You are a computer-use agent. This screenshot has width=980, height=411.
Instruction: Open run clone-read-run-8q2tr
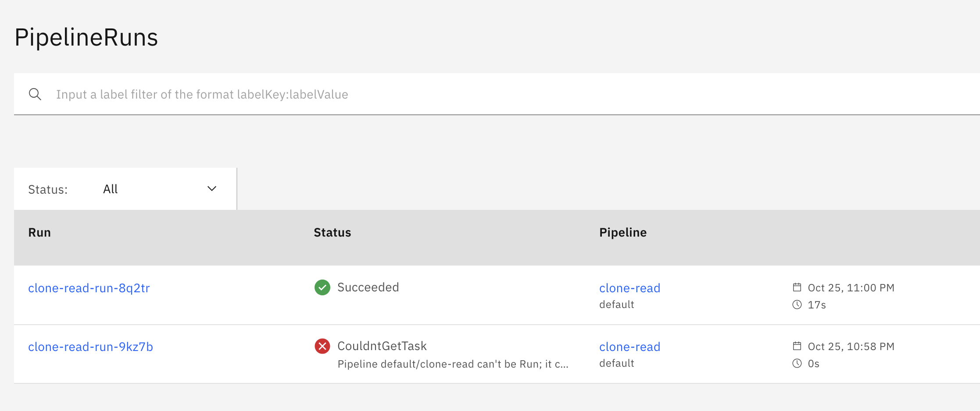[x=89, y=288]
